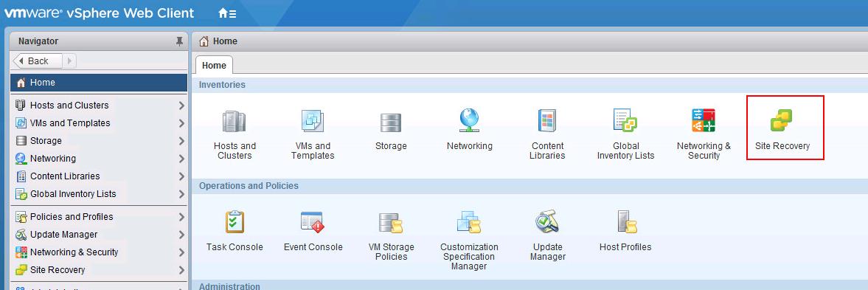Open the Storage inventory icon
This screenshot has width=868, height=290.
pyautogui.click(x=391, y=122)
